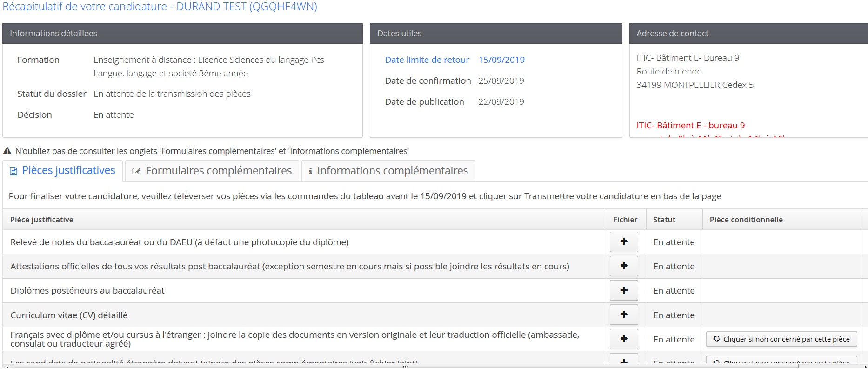Click the Date limite de retour label
The height and width of the screenshot is (389, 868).
(x=427, y=60)
